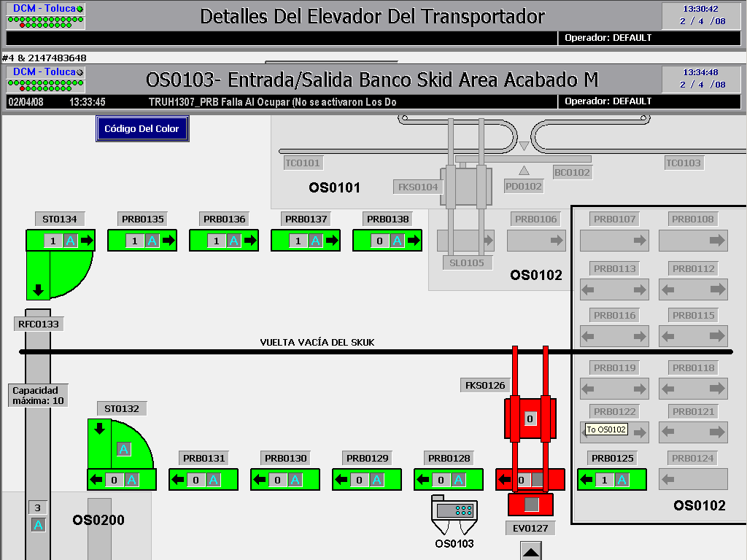
Task: Toggle the 'A' mode box on PRB0130
Action: click(x=295, y=480)
